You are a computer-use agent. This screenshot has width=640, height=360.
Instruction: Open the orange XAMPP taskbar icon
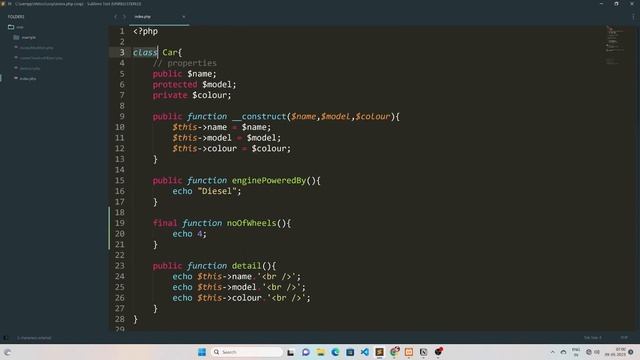point(409,352)
